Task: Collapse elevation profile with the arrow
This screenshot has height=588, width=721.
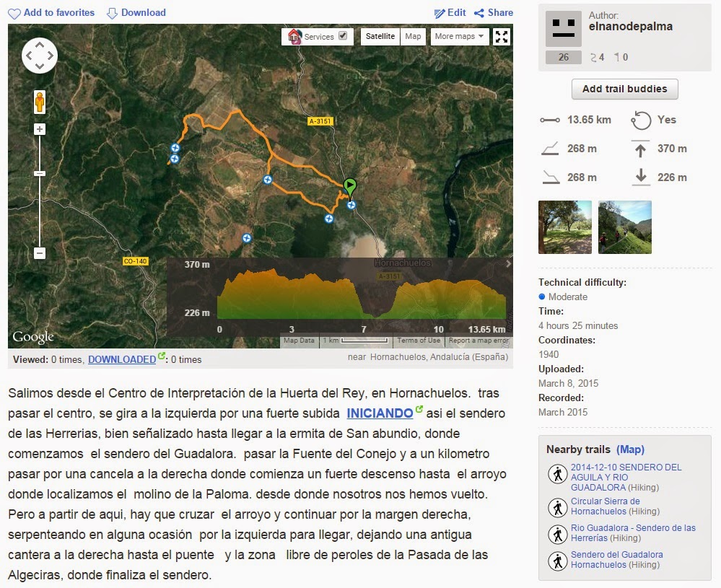Action: tap(508, 264)
